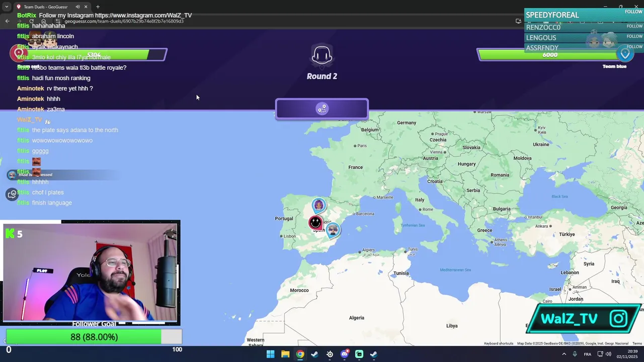Click the blue team pin badge icon
Image resolution: width=644 pixels, height=362 pixels.
coord(625,53)
